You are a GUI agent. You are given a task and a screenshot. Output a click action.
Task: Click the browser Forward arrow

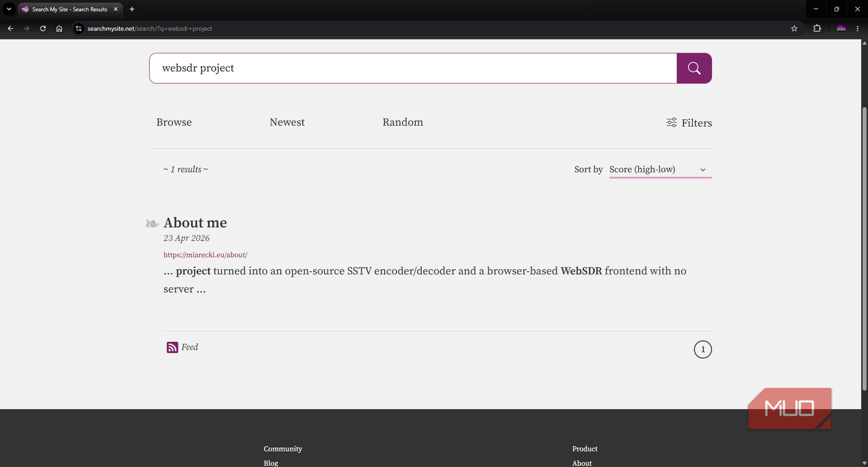click(27, 28)
